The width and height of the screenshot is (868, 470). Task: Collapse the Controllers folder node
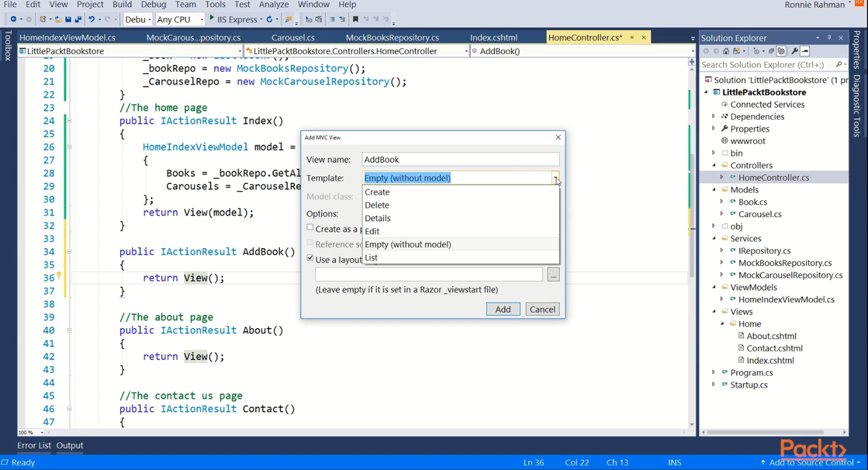click(714, 165)
